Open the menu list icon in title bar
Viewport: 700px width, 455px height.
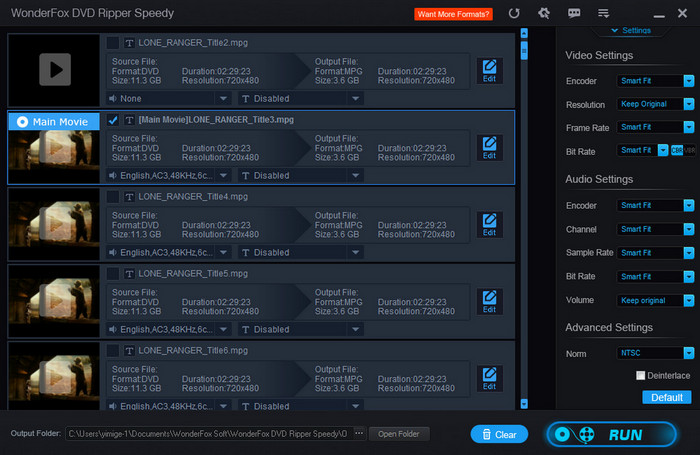click(x=604, y=13)
